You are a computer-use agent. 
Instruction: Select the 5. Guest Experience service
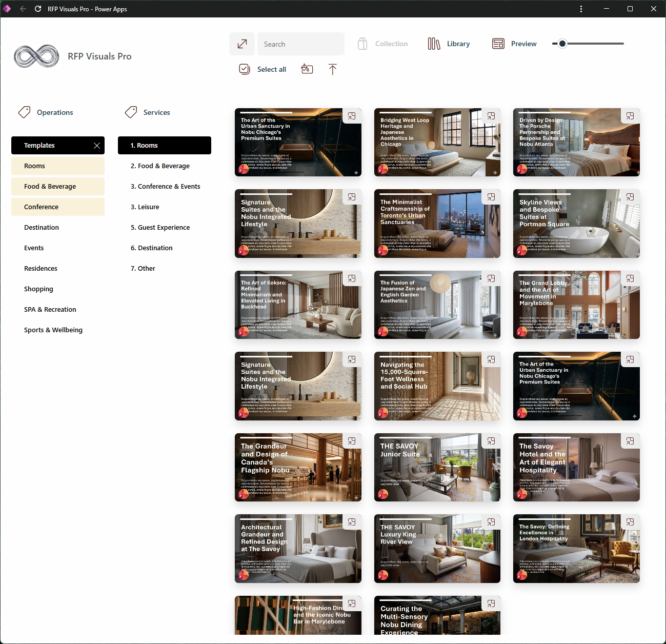165,228
